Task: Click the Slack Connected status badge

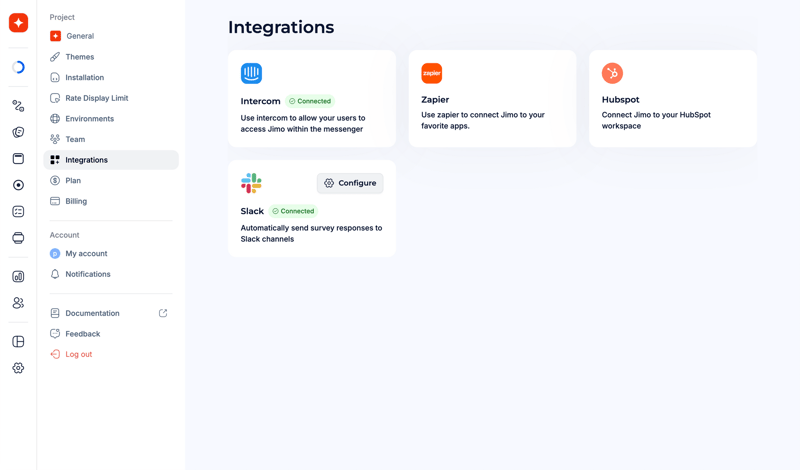Action: pos(293,211)
